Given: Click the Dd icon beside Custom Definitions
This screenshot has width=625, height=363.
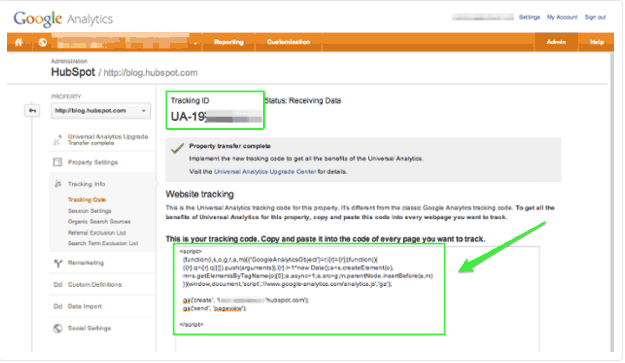Looking at the screenshot, I should 58,285.
